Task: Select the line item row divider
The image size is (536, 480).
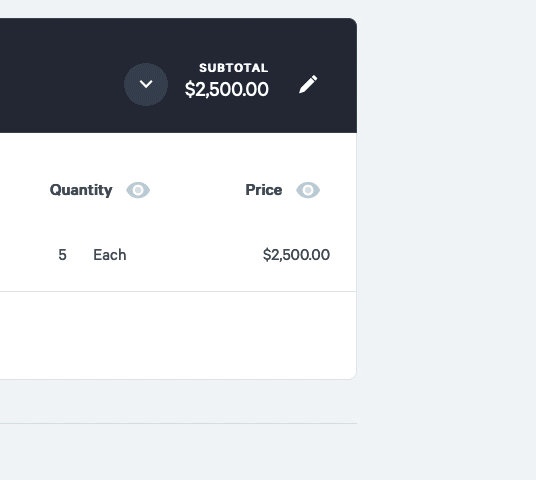Action: tap(178, 292)
